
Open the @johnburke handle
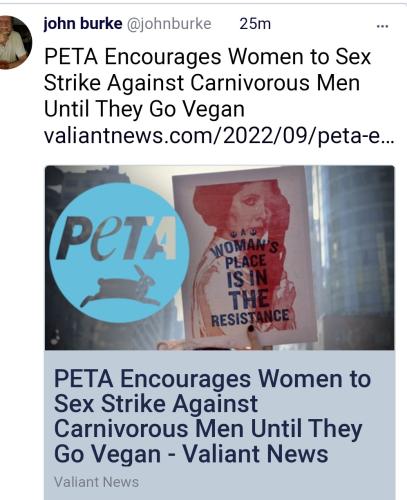pos(168,24)
